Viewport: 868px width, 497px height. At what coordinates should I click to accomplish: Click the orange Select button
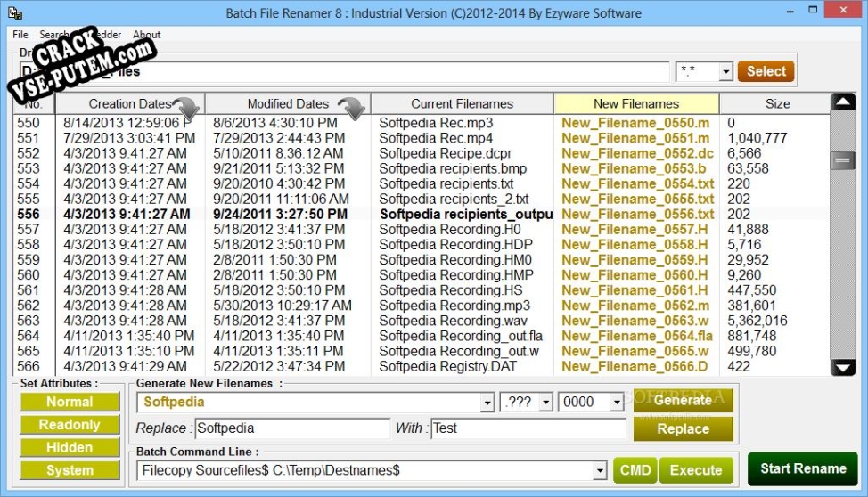(x=766, y=71)
